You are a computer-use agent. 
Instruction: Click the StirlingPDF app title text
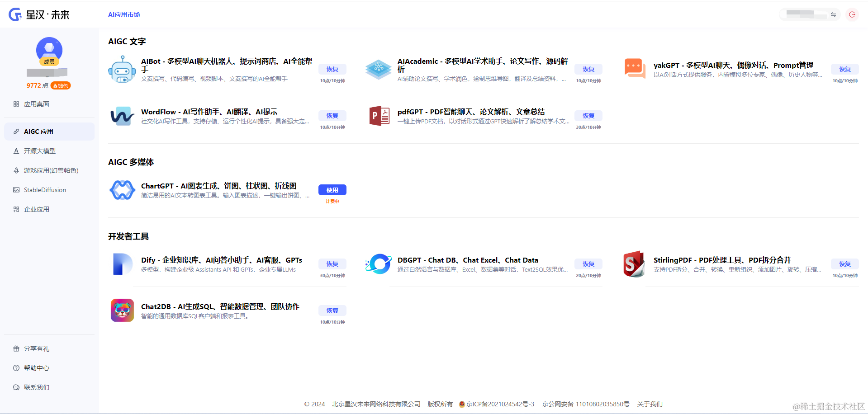(x=722, y=260)
